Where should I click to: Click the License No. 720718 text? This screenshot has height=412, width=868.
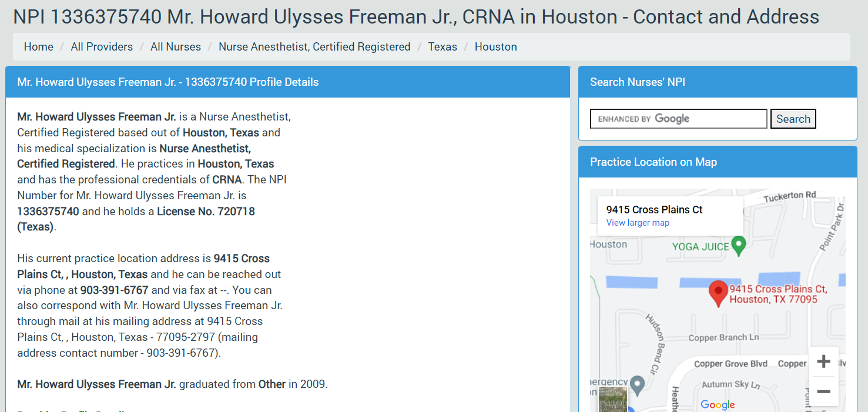(x=206, y=211)
